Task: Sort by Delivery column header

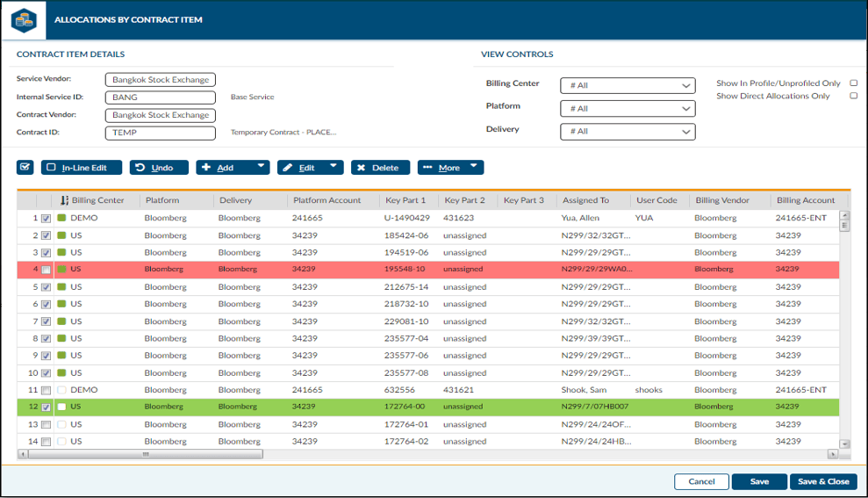Action: (235, 200)
